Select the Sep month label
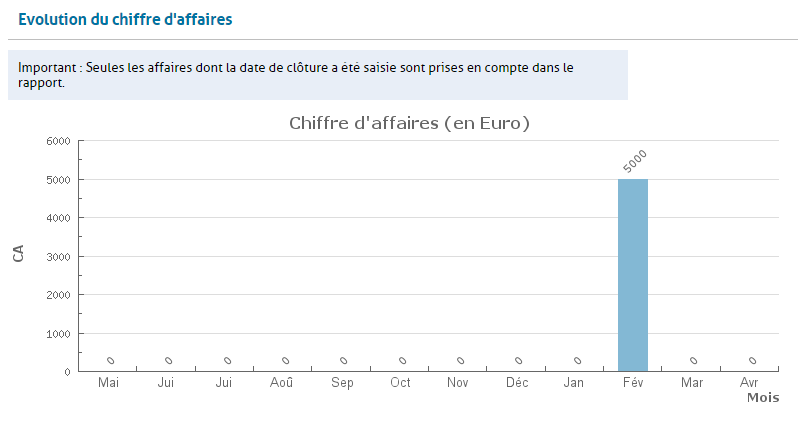 [341, 383]
